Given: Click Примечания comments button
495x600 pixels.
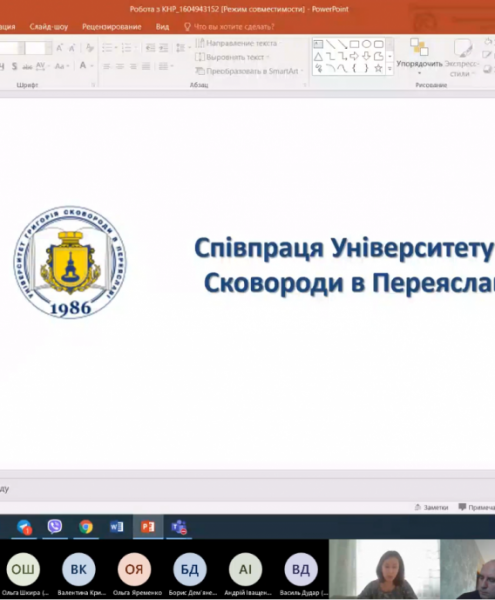Looking at the screenshot, I should (477, 507).
